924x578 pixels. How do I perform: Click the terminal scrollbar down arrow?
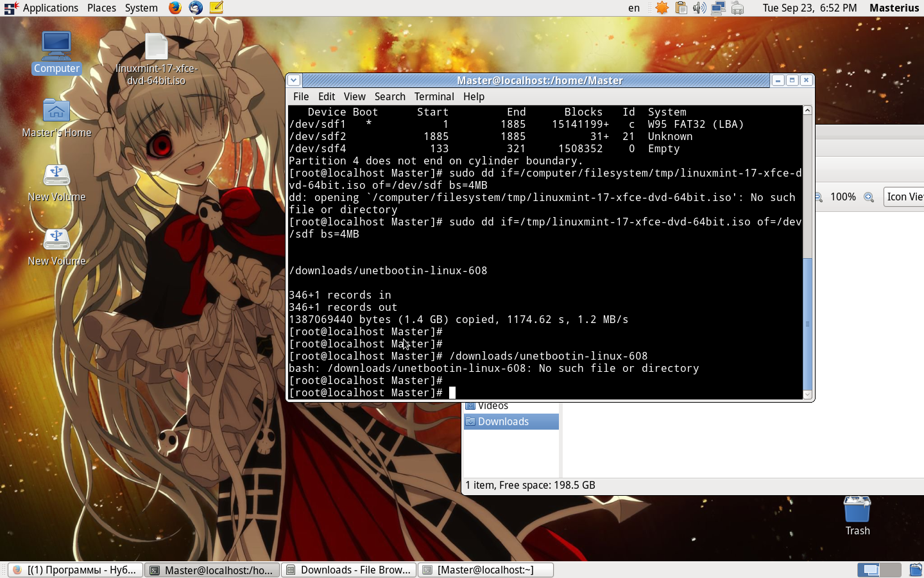click(808, 394)
